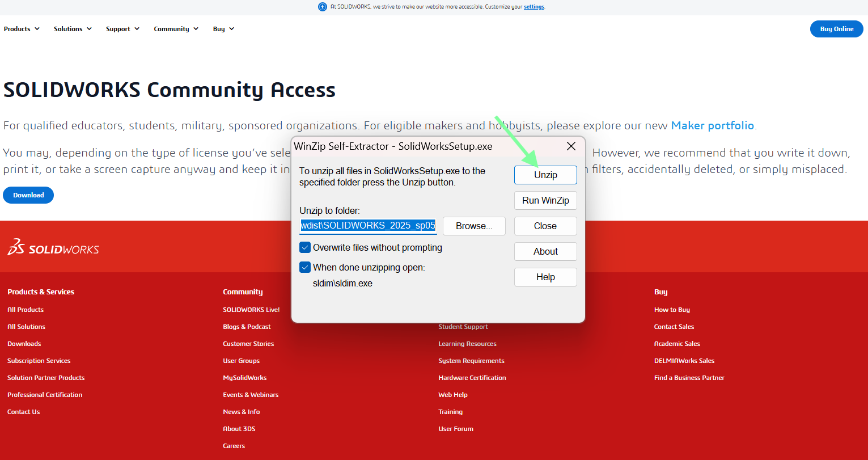868x460 pixels.
Task: Open Solution Partner Products footer link
Action: [46, 378]
